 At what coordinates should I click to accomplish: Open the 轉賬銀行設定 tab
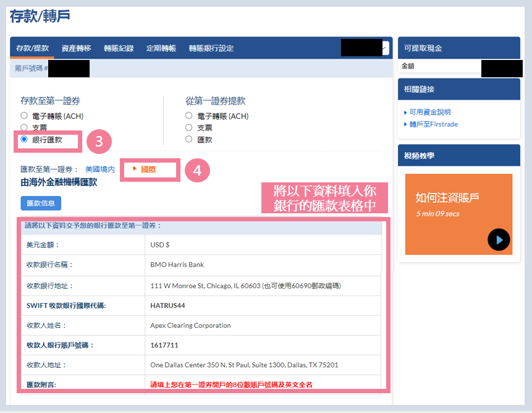[x=211, y=48]
